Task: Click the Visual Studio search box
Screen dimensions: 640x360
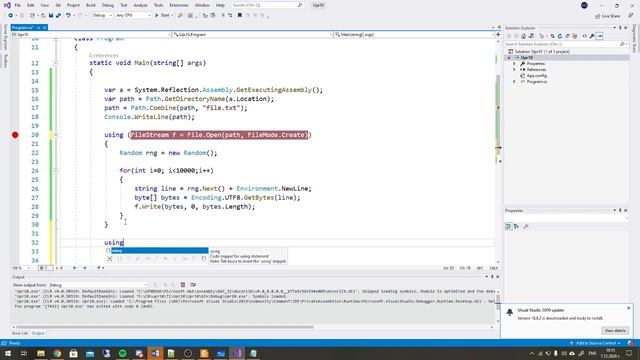Action: click(267, 5)
